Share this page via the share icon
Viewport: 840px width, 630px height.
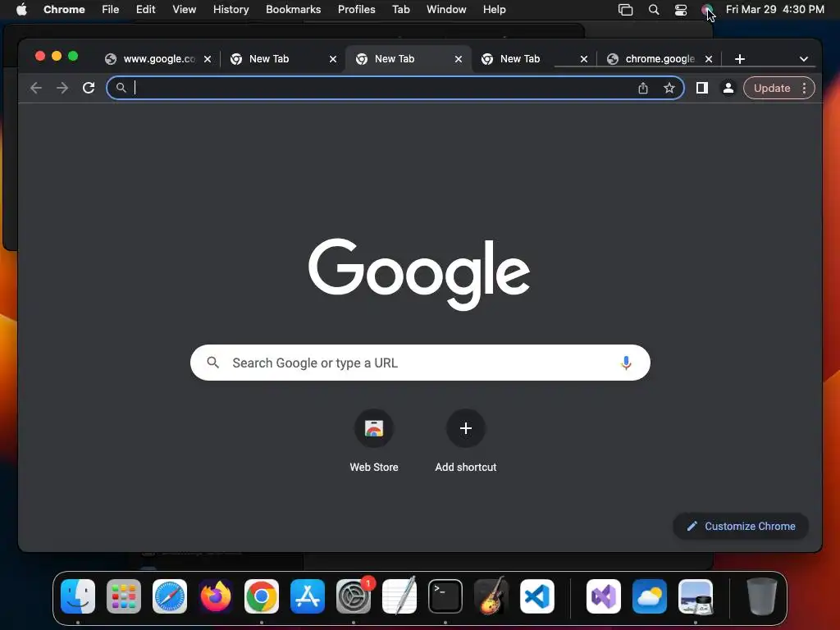pyautogui.click(x=643, y=88)
